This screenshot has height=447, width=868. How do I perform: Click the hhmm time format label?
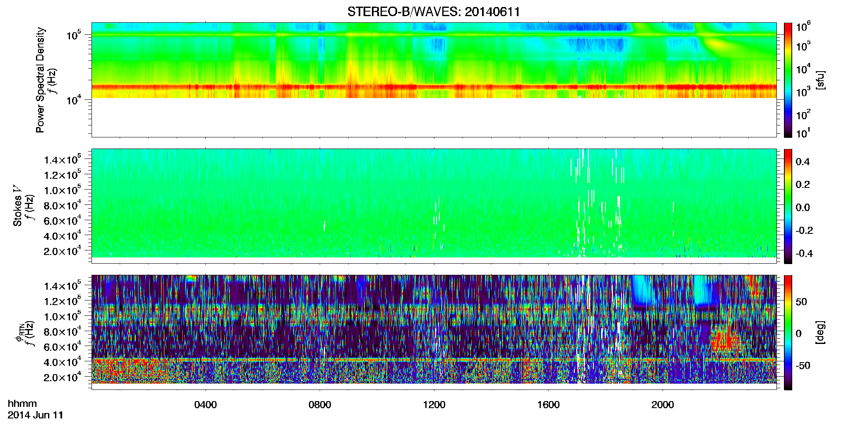(22, 404)
